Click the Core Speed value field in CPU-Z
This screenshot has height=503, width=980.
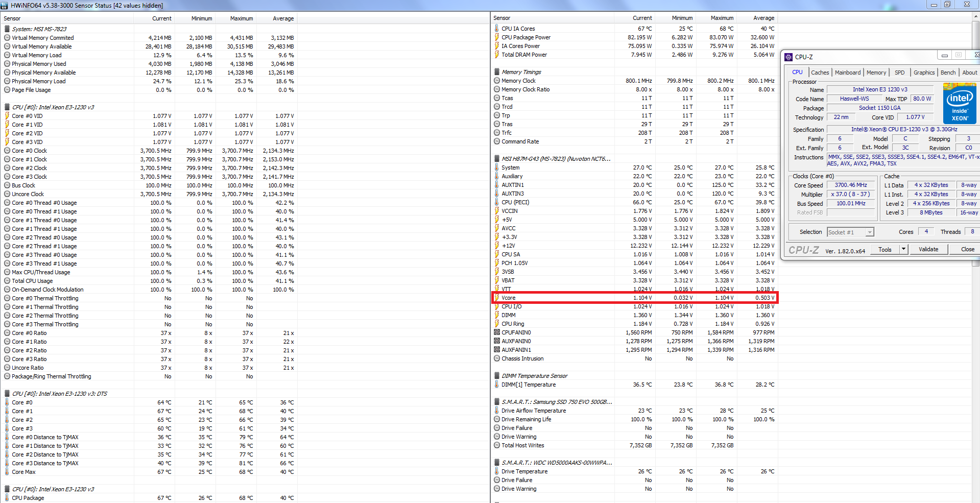click(x=851, y=185)
